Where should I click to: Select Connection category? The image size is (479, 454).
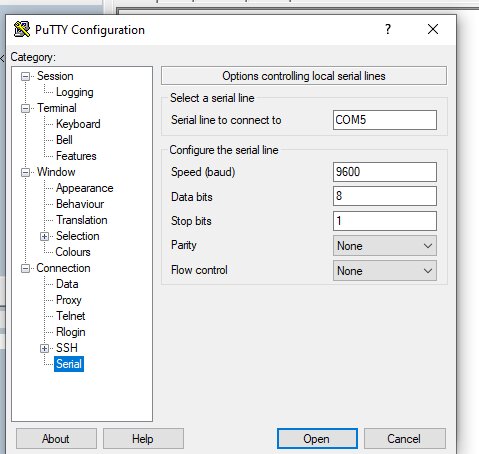coord(63,268)
